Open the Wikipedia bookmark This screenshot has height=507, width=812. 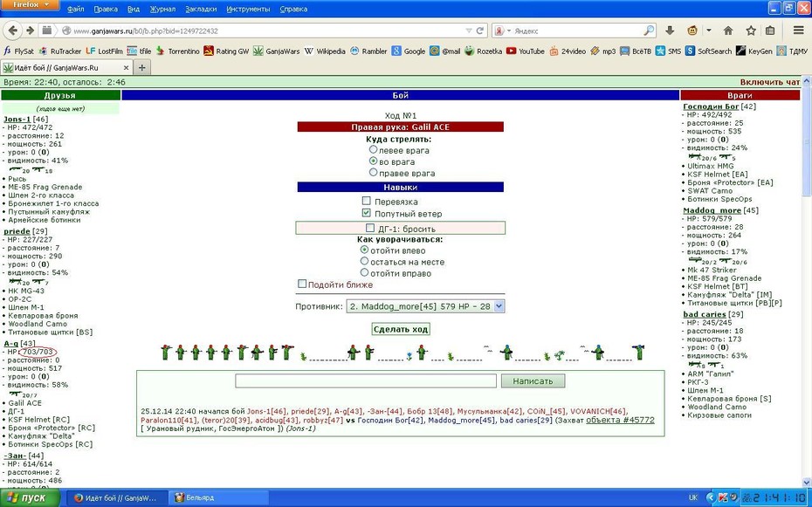tap(325, 51)
